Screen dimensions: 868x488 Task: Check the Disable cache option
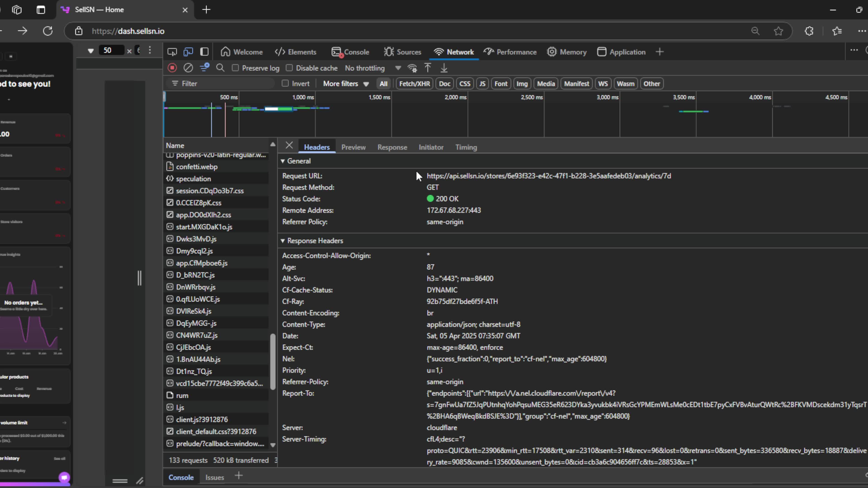(289, 68)
